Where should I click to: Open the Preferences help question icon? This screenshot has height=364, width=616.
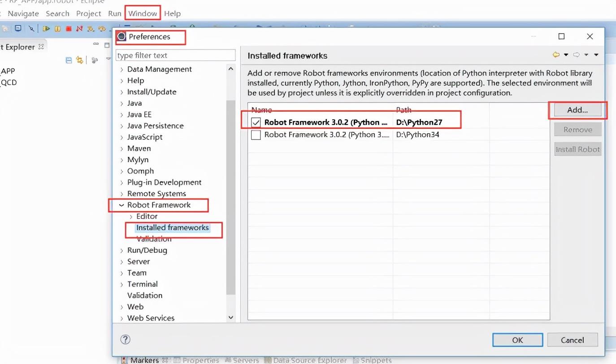click(126, 339)
